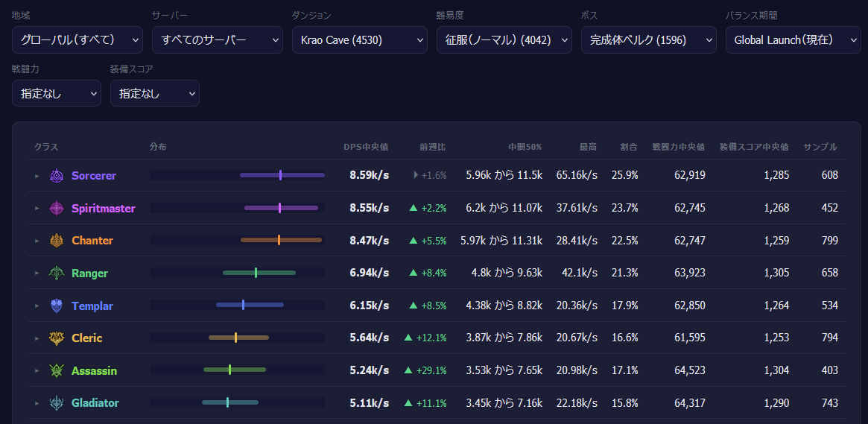Expand the Gladiator row
The width and height of the screenshot is (868, 424).
pyautogui.click(x=37, y=403)
